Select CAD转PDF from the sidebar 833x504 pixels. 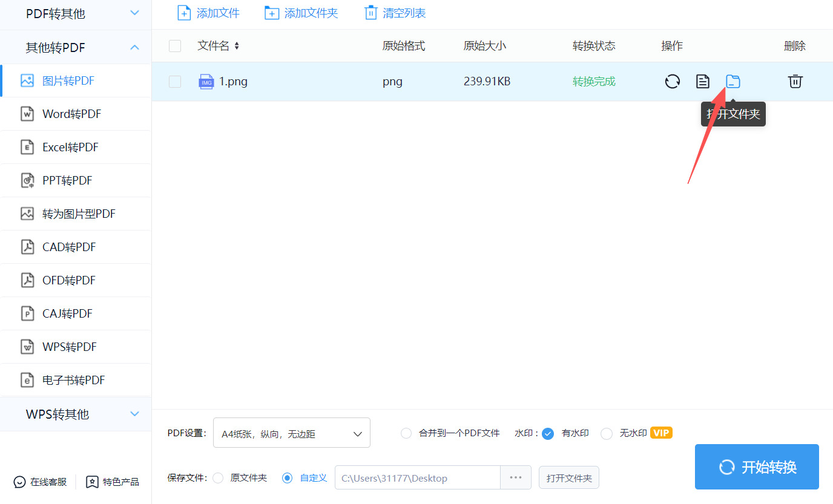click(x=75, y=246)
